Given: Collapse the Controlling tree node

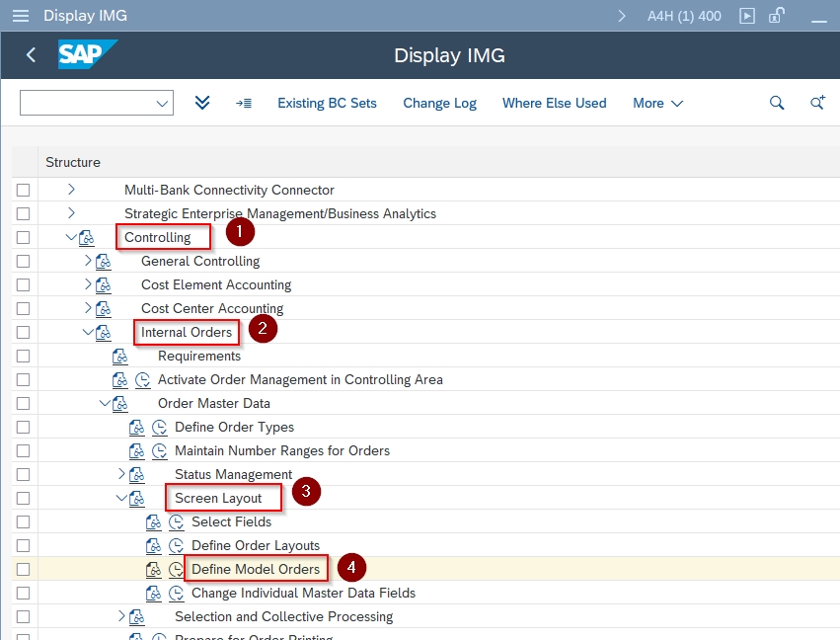Looking at the screenshot, I should [70, 237].
